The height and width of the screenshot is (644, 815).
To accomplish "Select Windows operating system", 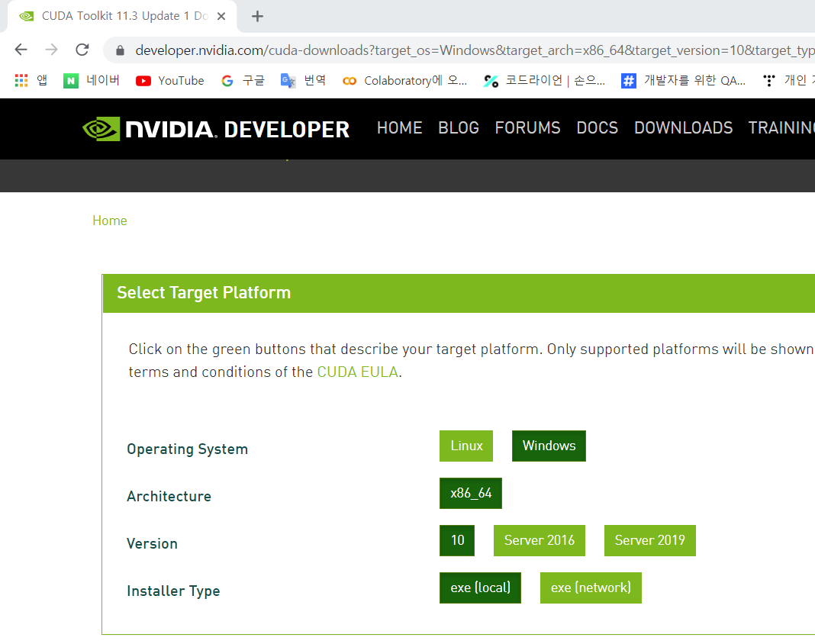I will [549, 446].
